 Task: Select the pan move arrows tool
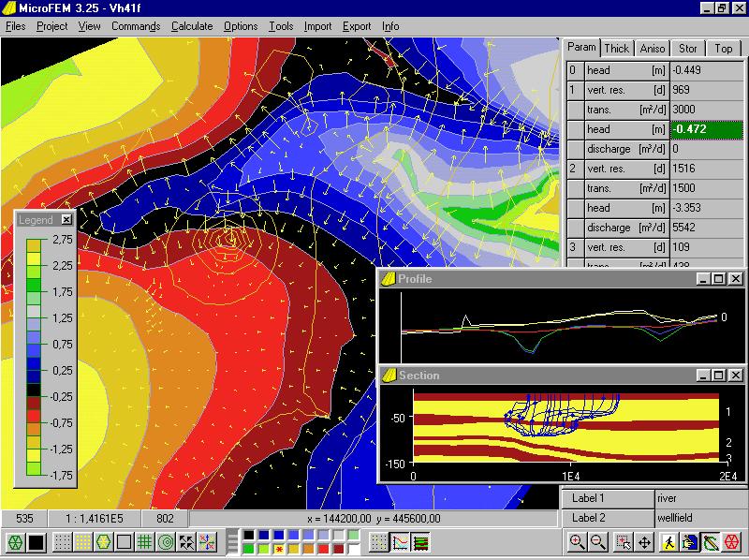[x=644, y=542]
